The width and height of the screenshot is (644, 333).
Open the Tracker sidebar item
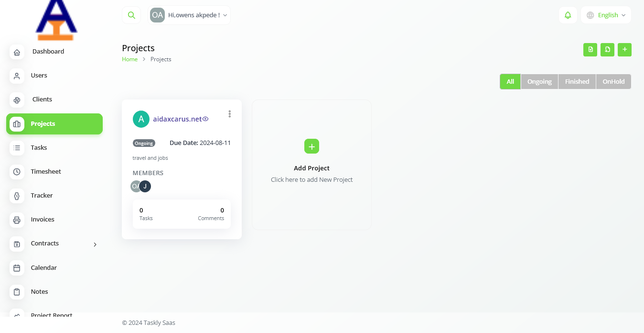pyautogui.click(x=42, y=196)
